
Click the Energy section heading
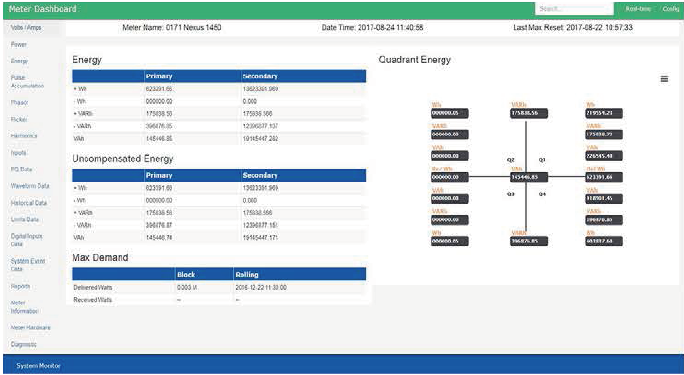tap(87, 60)
